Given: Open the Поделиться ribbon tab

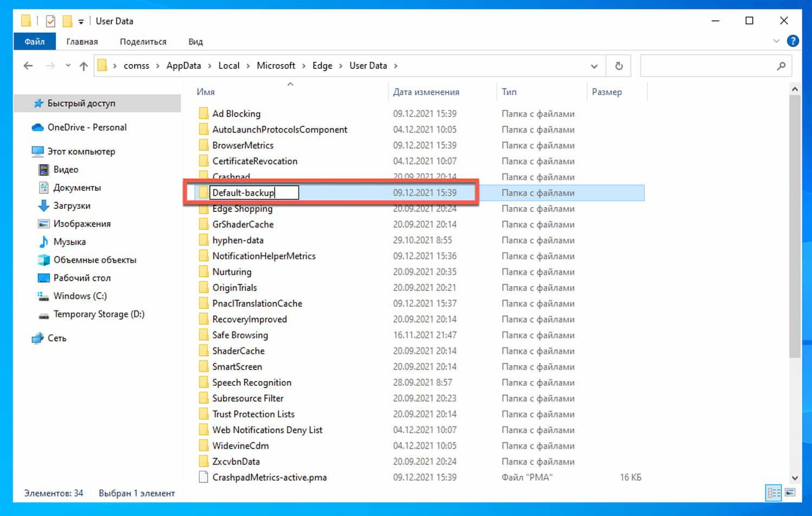Looking at the screenshot, I should tap(143, 42).
